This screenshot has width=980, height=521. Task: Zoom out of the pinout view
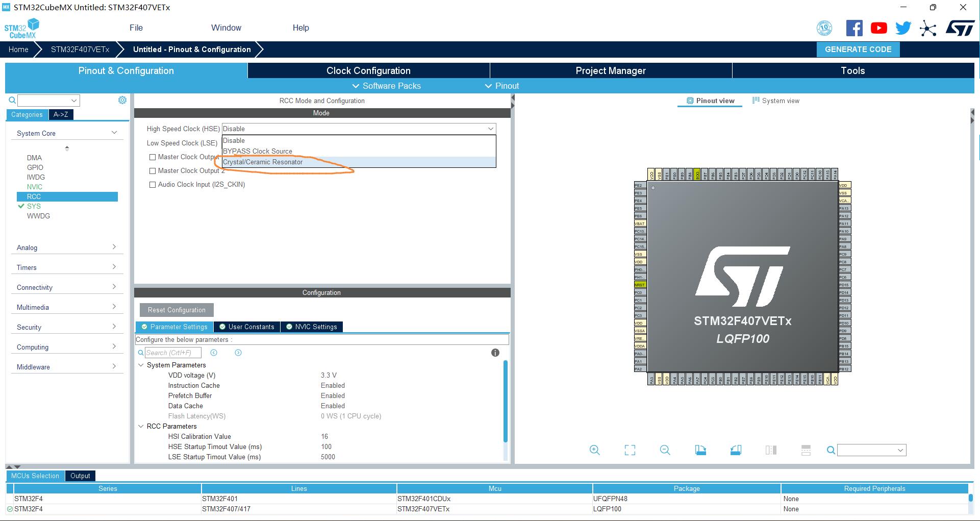pos(665,450)
